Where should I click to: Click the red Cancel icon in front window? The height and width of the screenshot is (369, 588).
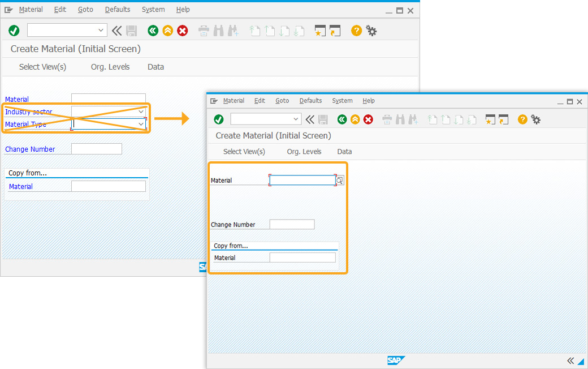tap(368, 120)
